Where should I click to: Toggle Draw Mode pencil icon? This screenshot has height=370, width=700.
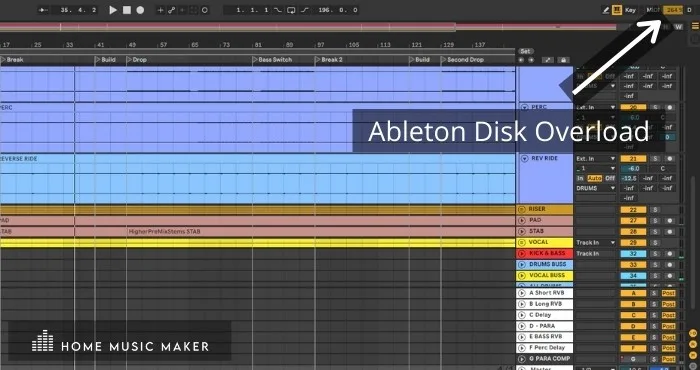(x=606, y=10)
